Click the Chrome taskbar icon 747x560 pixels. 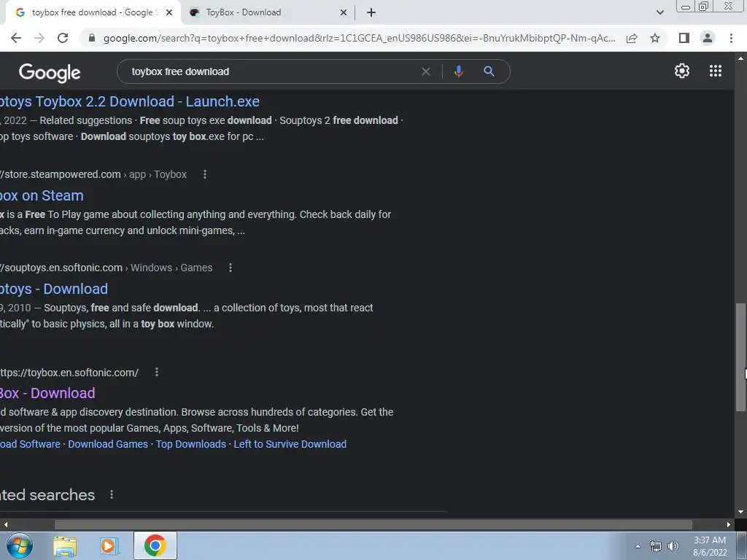pyautogui.click(x=155, y=545)
